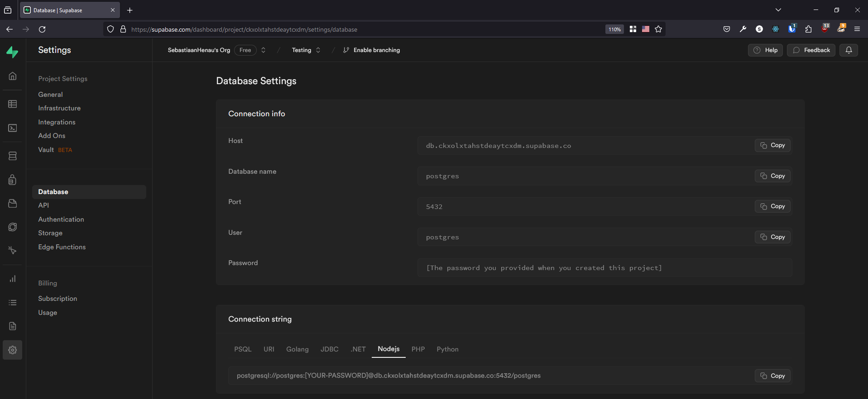The width and height of the screenshot is (868, 399).
Task: Click the Free plan badge
Action: 245,50
